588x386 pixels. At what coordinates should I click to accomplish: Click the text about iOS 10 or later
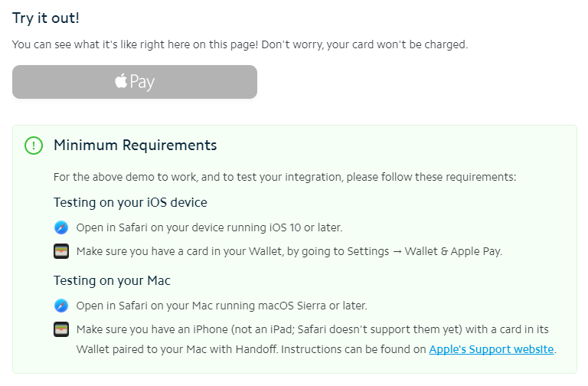click(x=209, y=227)
